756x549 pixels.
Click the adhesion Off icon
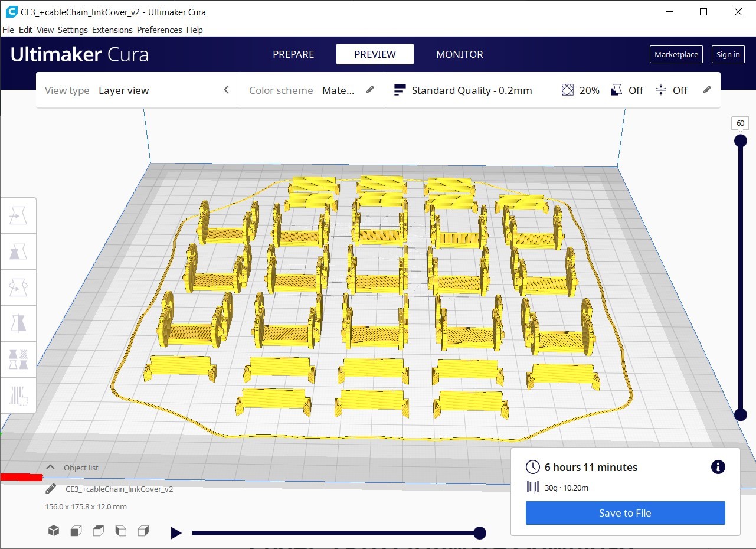661,90
